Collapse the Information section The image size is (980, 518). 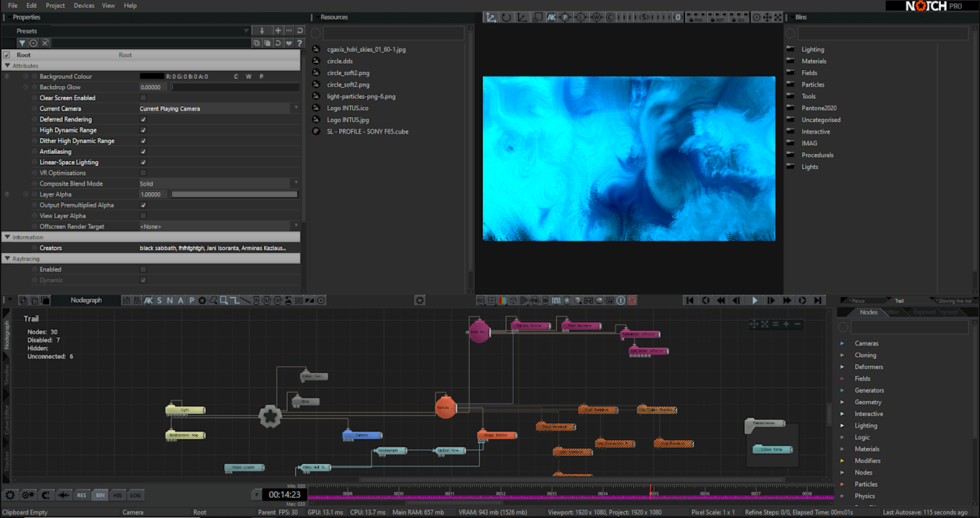[x=7, y=237]
